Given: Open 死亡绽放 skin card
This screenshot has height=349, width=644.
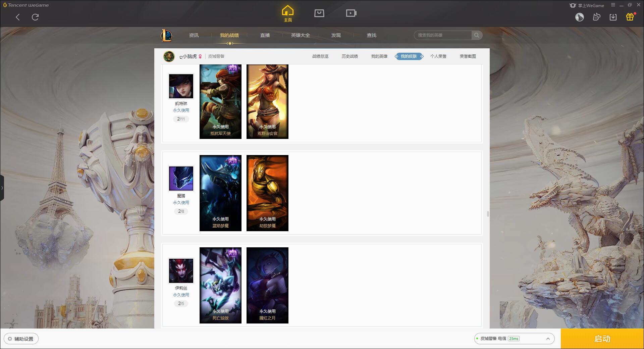Looking at the screenshot, I should click(220, 285).
